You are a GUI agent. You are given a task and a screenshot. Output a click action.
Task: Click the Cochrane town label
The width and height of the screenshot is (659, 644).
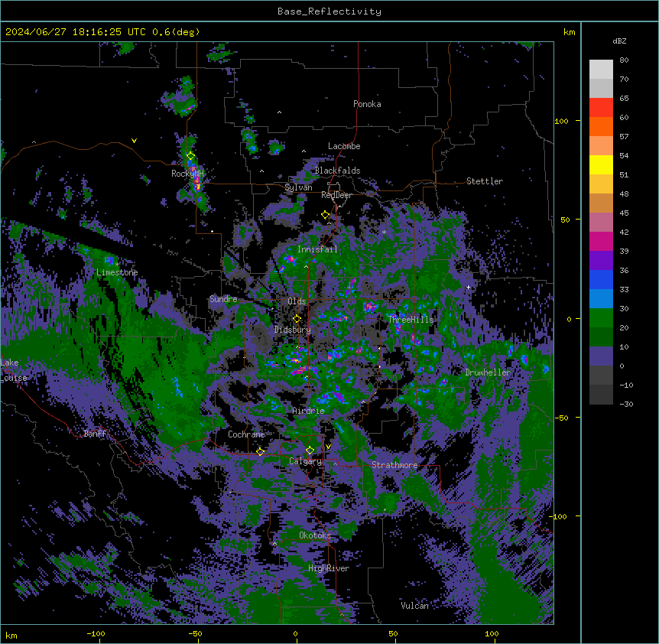(246, 434)
